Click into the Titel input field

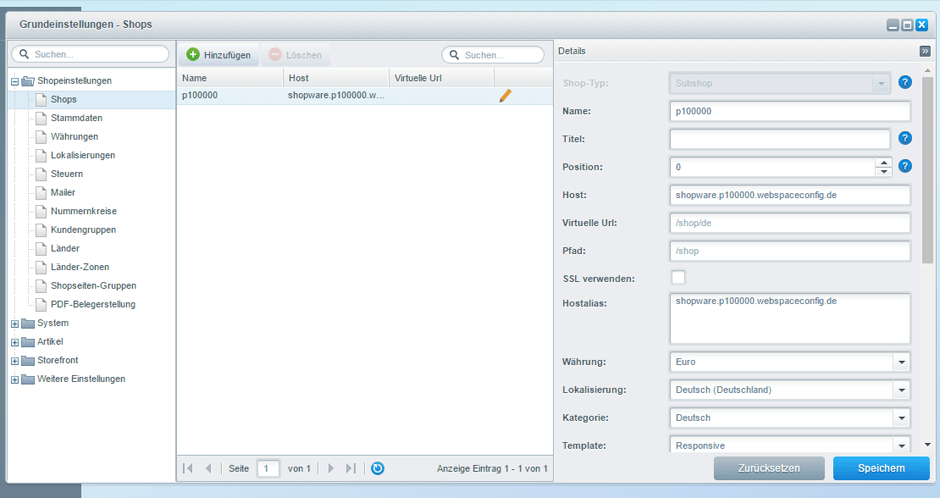pyautogui.click(x=780, y=139)
